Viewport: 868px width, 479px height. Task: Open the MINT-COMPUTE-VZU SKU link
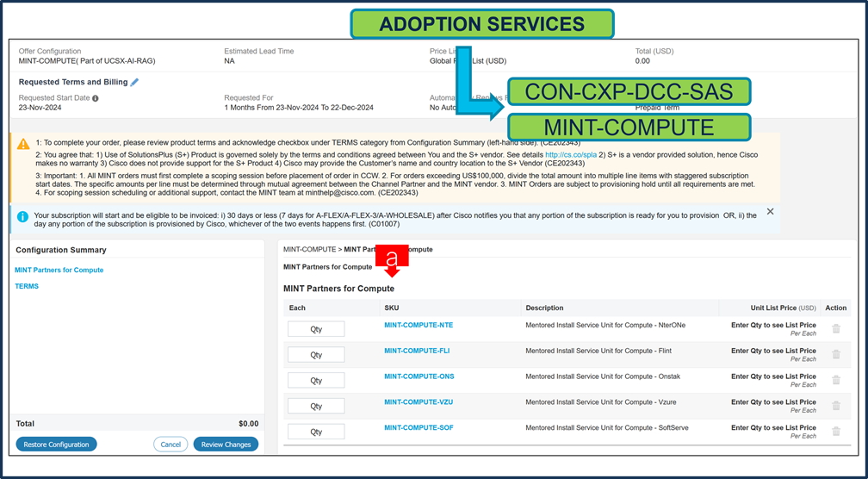(418, 402)
